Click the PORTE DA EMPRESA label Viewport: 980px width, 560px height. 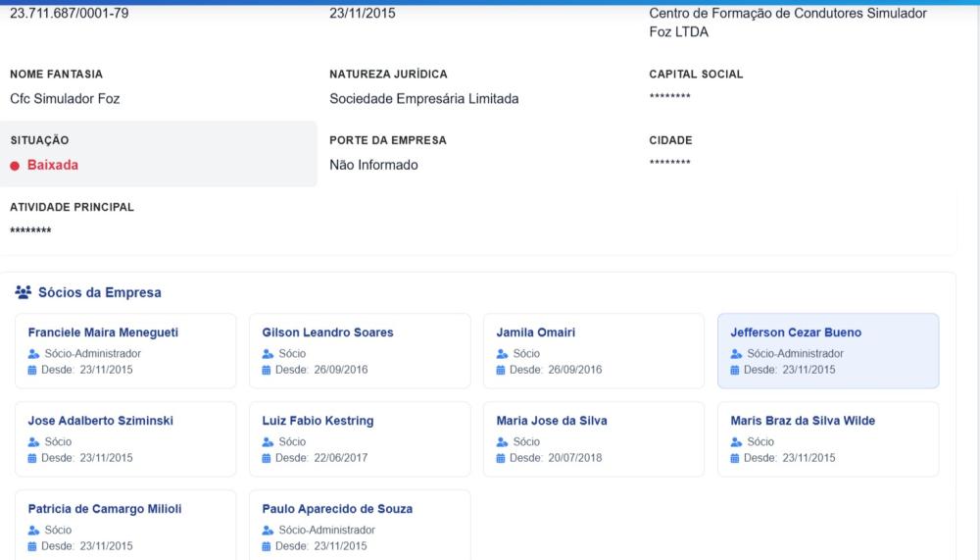point(388,140)
